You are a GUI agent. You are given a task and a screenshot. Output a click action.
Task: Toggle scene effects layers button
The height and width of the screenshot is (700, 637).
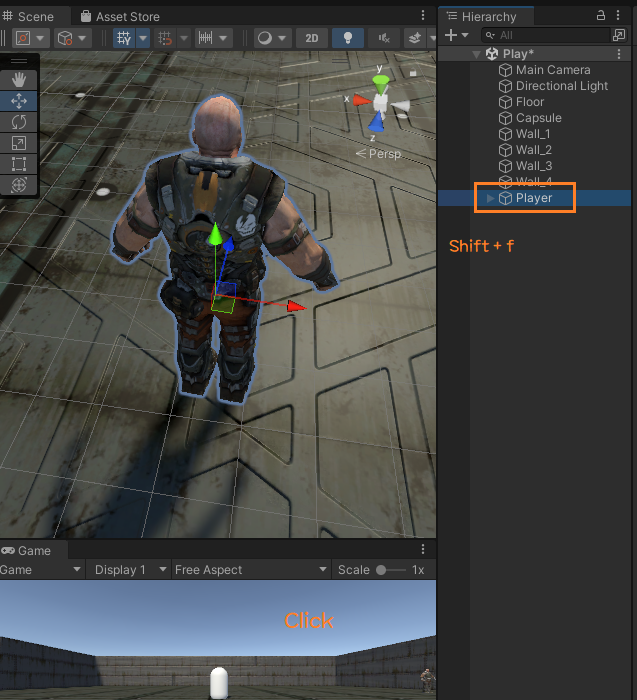coord(415,38)
